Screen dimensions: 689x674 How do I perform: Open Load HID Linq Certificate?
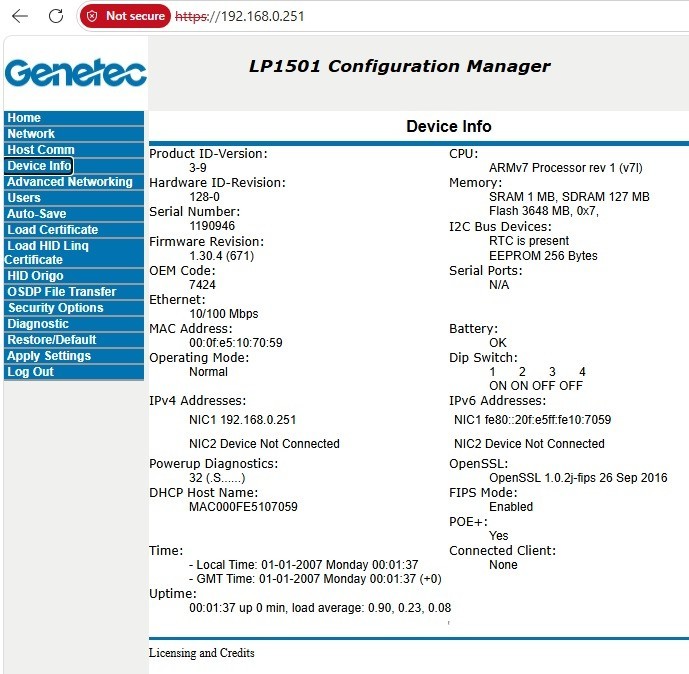click(x=47, y=253)
